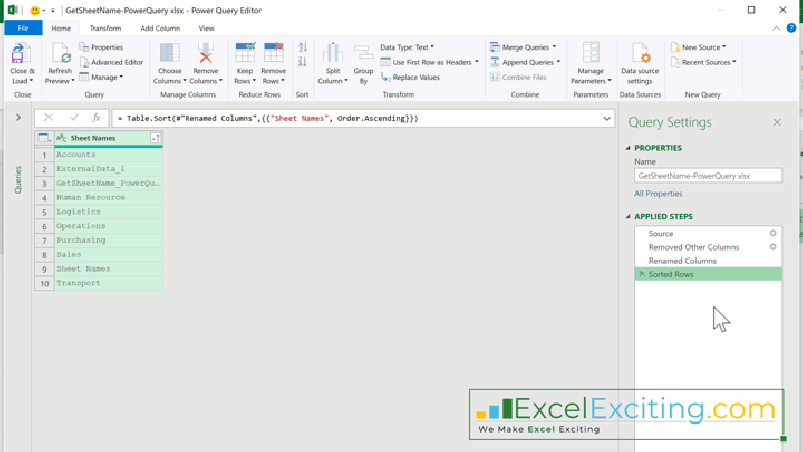
Task: Open the Data Type: Text dropdown
Action: tap(407, 47)
